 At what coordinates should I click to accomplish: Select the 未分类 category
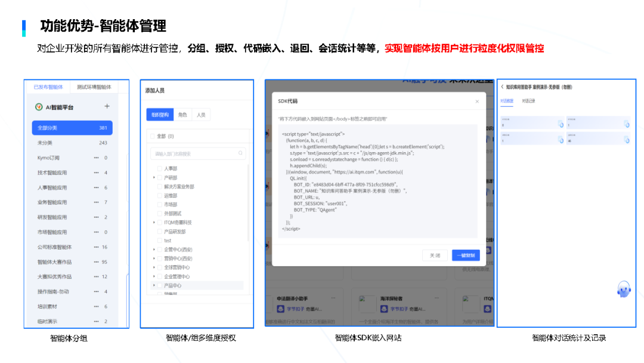pos(72,143)
